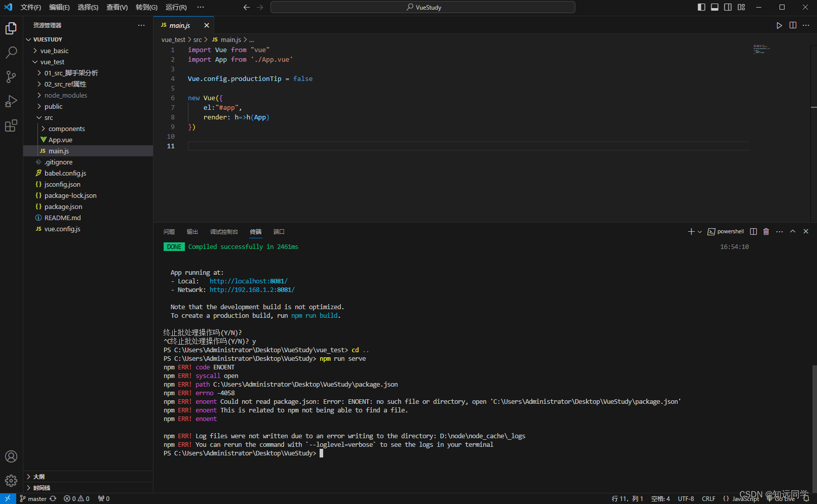
Task: Open the http://localhost:8081/ link in terminal
Action: tap(249, 281)
